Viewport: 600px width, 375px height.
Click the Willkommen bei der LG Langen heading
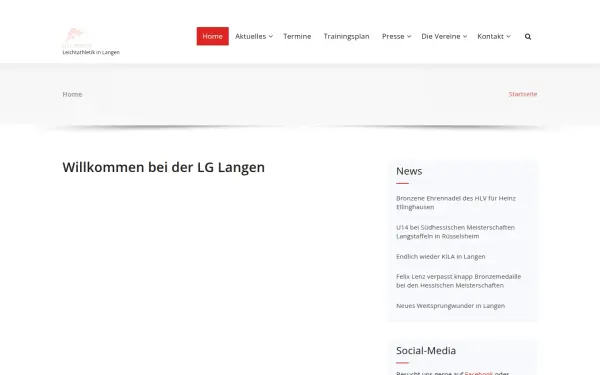163,167
